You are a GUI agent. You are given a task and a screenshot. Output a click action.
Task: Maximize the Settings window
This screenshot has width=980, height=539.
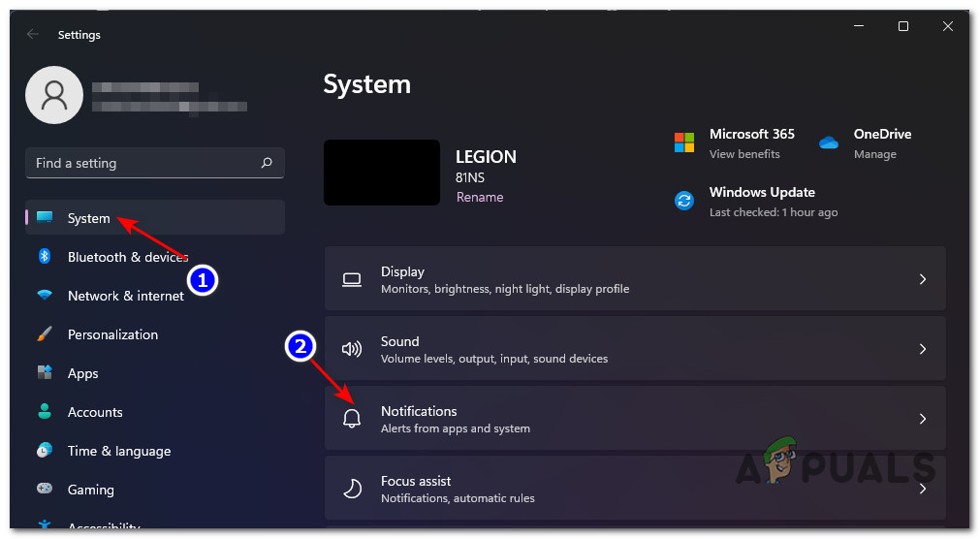pyautogui.click(x=903, y=26)
